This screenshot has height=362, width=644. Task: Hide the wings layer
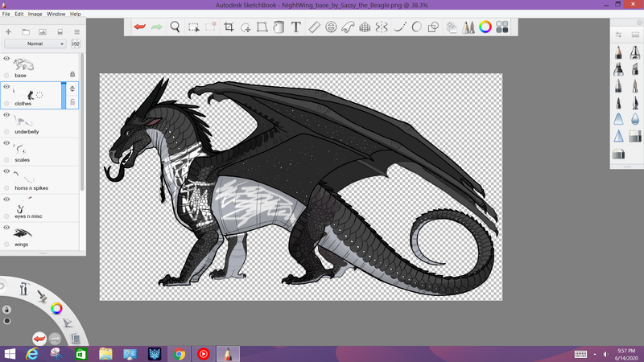click(x=6, y=228)
